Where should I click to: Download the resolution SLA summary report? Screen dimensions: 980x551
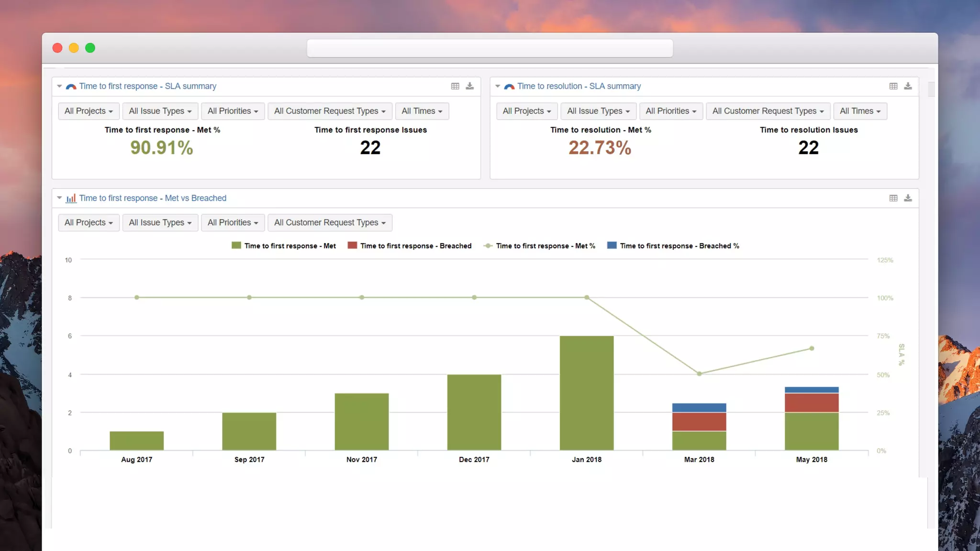click(x=908, y=86)
